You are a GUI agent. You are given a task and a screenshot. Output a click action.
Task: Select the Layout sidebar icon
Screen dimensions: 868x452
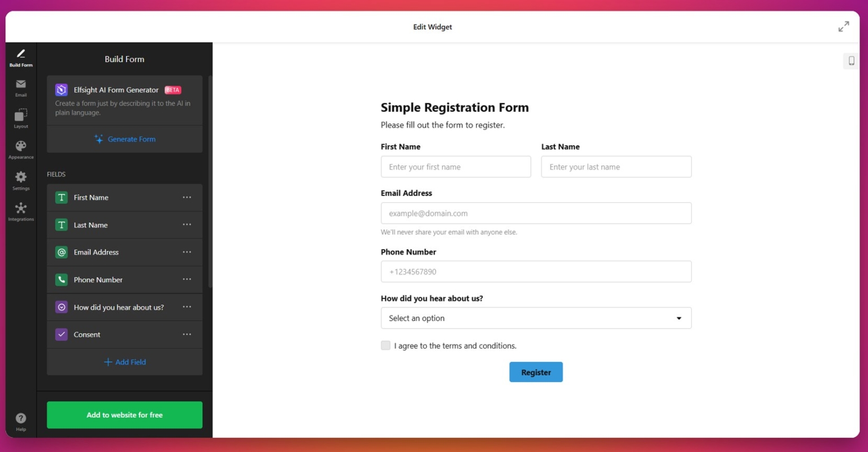[20, 118]
